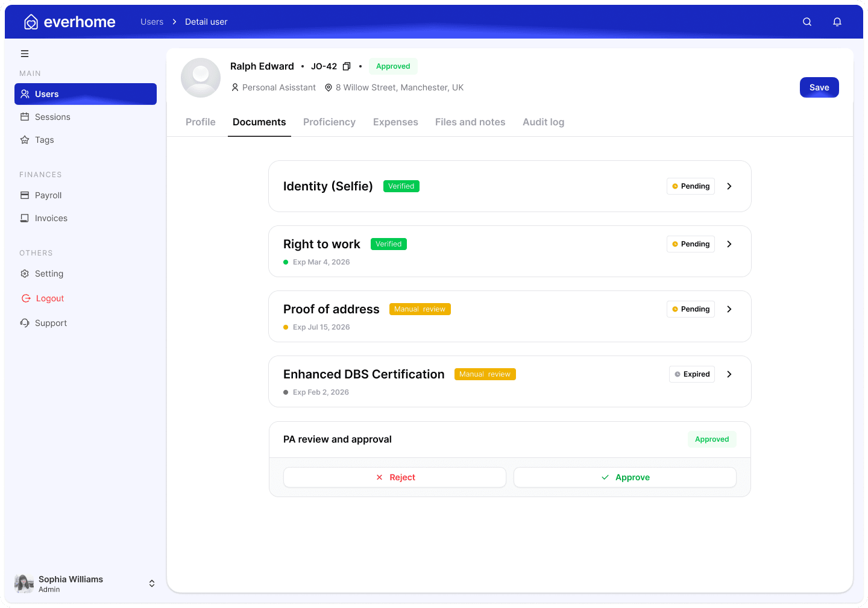This screenshot has width=868, height=608.
Task: Go to Users in sidebar
Action: pos(86,94)
